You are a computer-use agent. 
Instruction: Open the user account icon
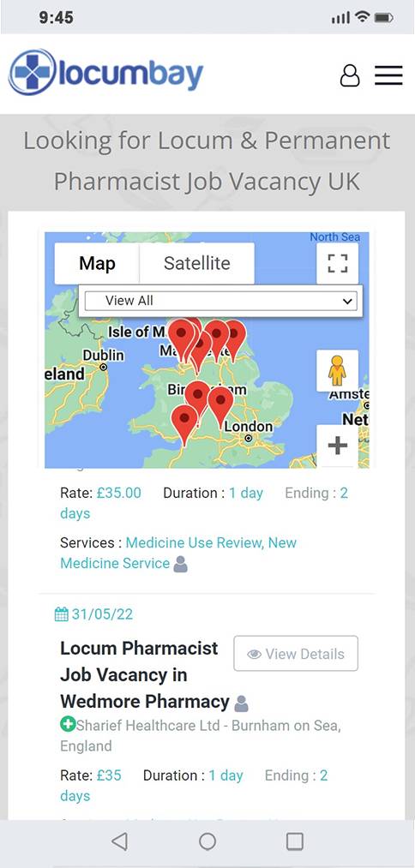click(350, 75)
